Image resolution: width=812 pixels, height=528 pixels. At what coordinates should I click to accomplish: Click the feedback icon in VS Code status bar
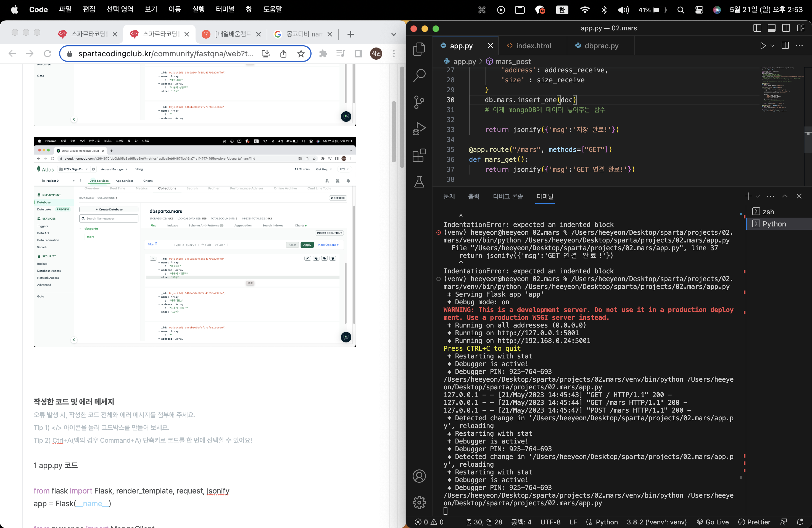tap(783, 522)
